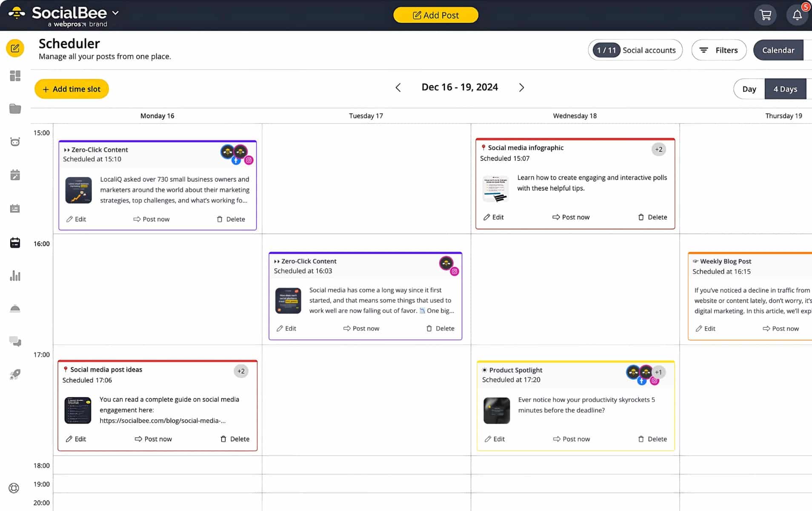Screen dimensions: 812x511
Task: Click the Zero-Click Content post thumbnail
Action: tap(78, 190)
